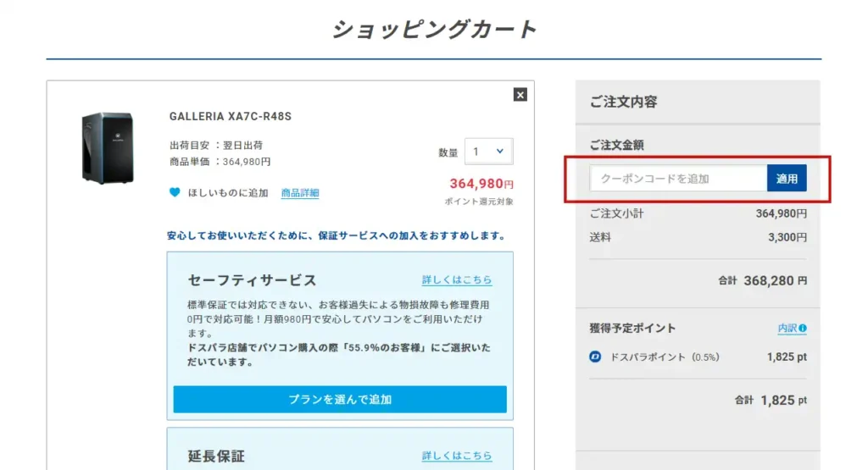868x470 pixels.
Task: Open the 商品詳細 link
Action: [300, 193]
